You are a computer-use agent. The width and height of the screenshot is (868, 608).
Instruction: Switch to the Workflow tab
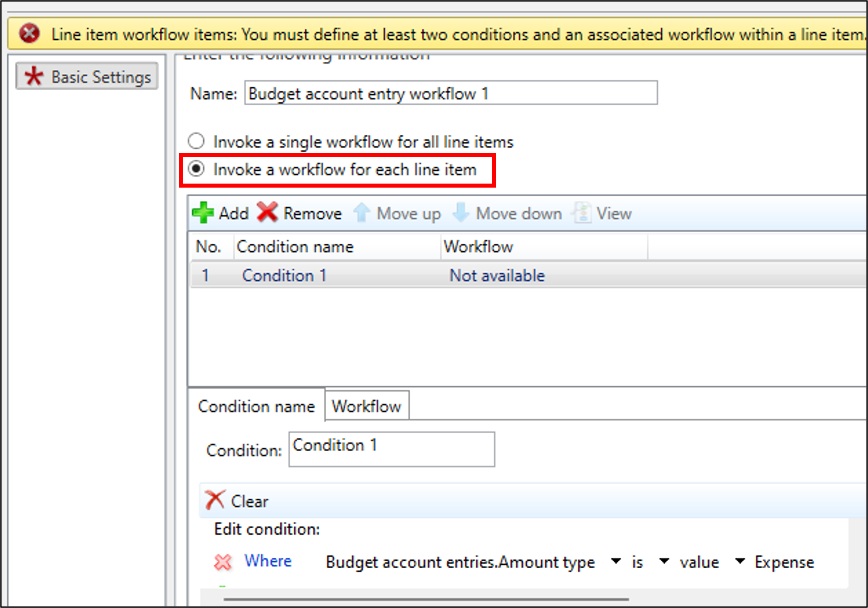[x=366, y=406]
